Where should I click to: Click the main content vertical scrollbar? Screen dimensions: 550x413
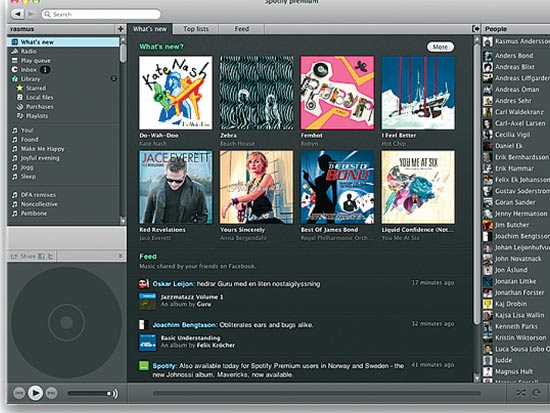pyautogui.click(x=476, y=184)
